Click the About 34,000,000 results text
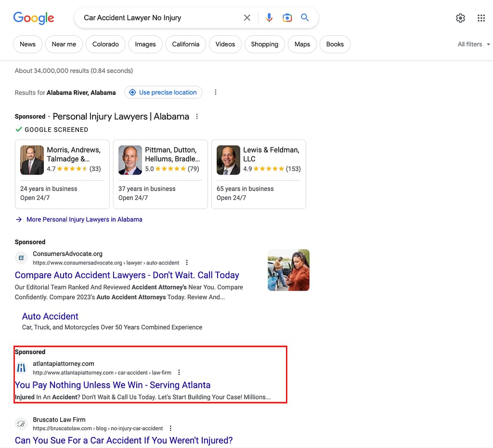 [x=74, y=71]
